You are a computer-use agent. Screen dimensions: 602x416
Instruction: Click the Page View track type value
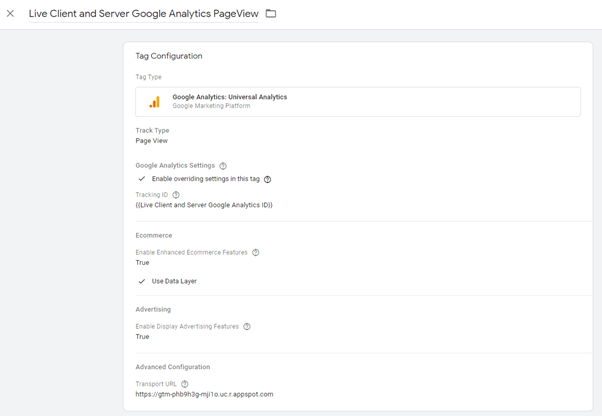coord(152,141)
